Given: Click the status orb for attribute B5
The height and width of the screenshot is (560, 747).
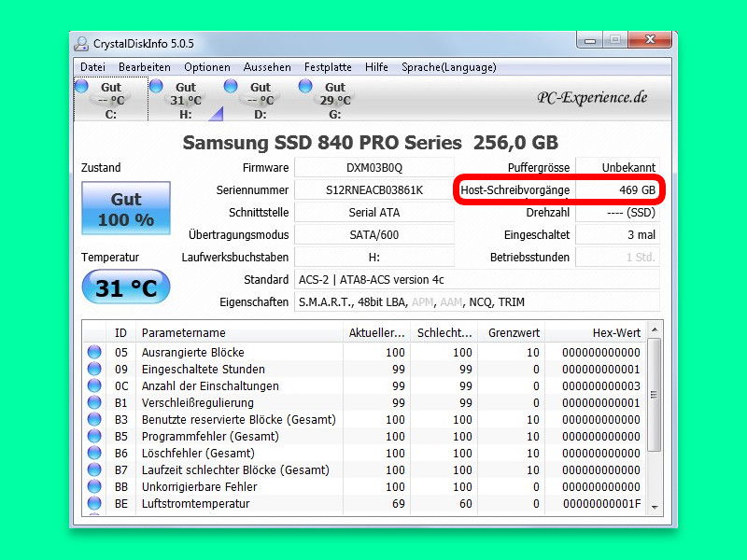Looking at the screenshot, I should point(94,436).
